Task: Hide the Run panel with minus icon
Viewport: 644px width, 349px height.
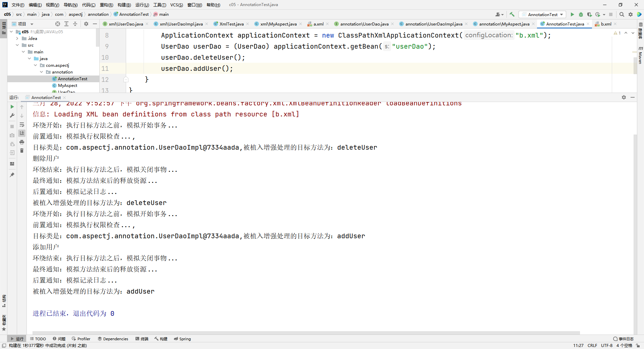Action: click(x=633, y=97)
